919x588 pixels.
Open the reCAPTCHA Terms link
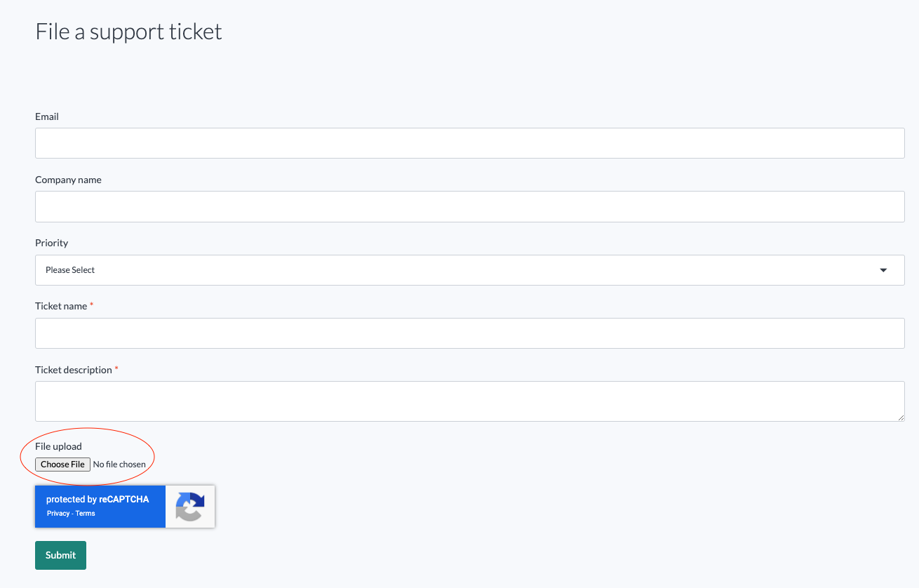pos(85,513)
